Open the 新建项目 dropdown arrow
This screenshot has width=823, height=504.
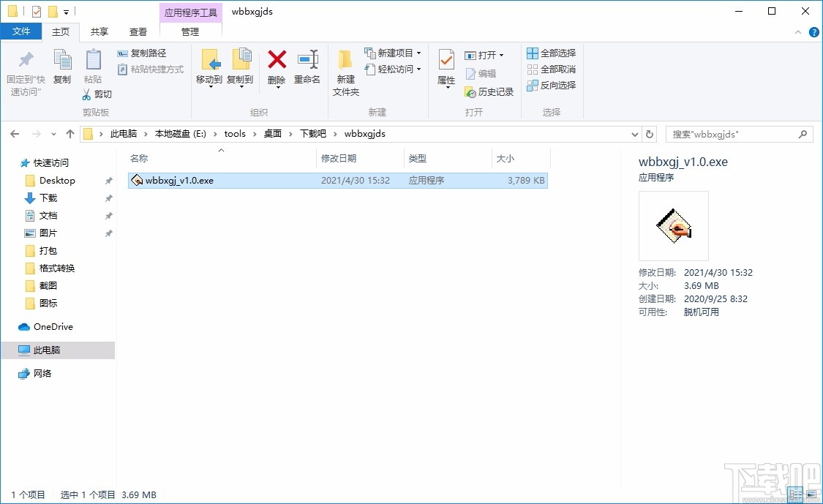point(419,53)
